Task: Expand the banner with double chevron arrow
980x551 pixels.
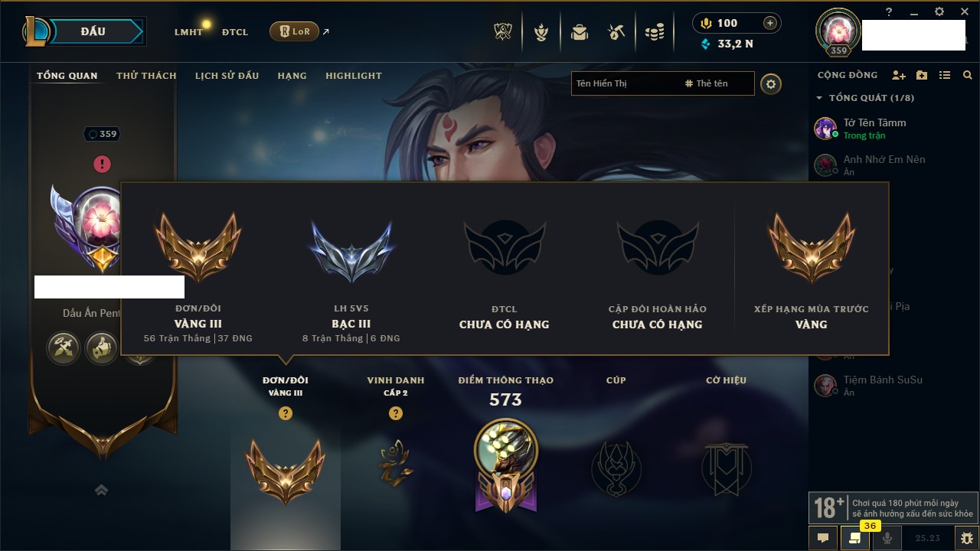Action: 101,491
